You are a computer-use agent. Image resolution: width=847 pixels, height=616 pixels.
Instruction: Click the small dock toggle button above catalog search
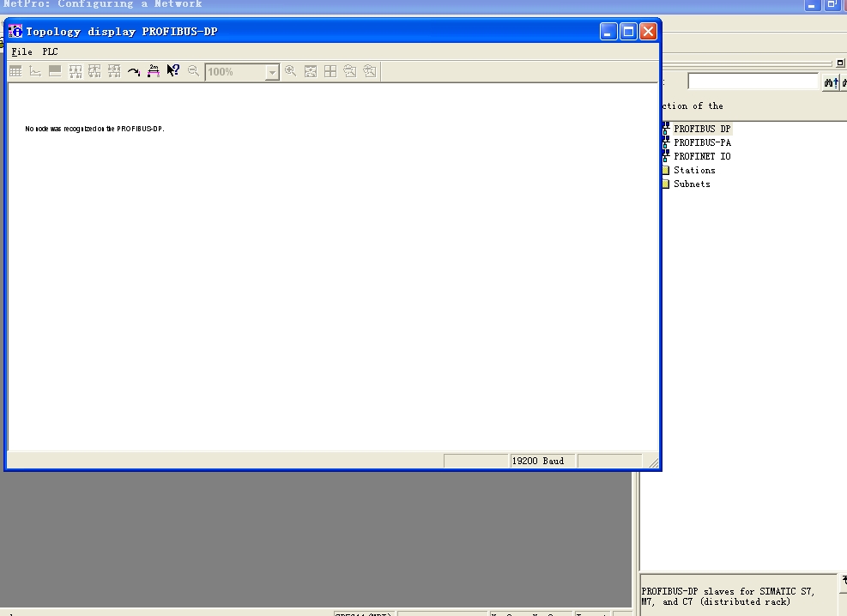click(x=840, y=63)
